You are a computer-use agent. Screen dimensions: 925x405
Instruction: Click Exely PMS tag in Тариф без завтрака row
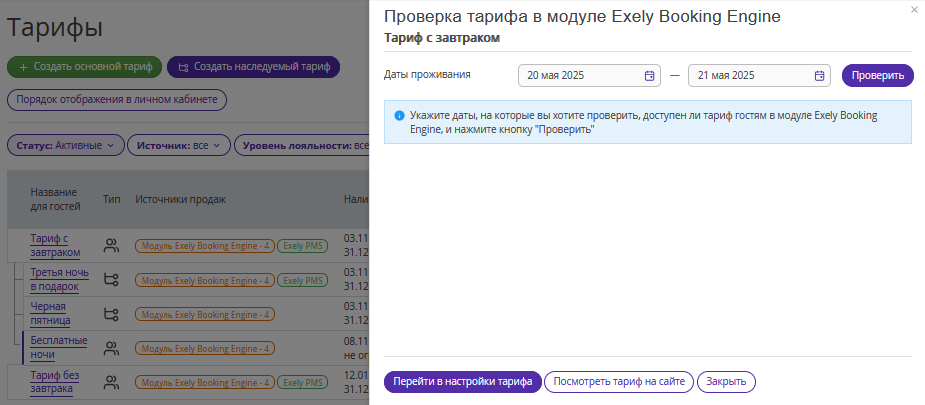click(302, 383)
